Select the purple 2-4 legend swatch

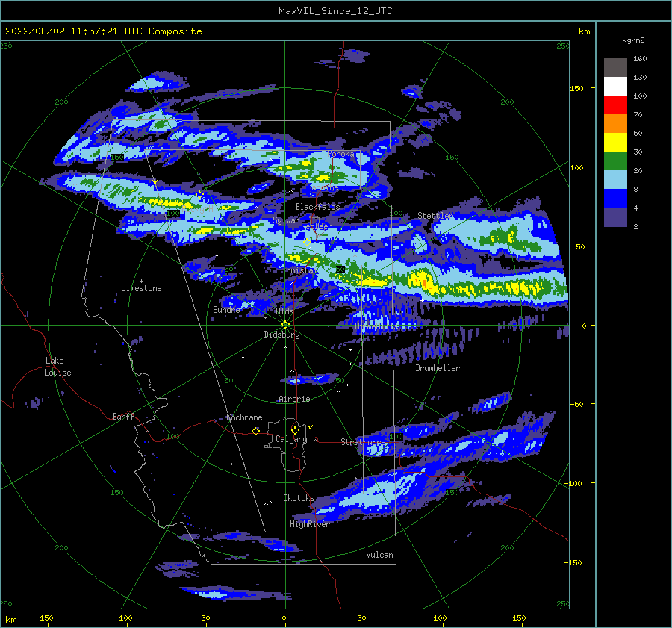point(615,217)
